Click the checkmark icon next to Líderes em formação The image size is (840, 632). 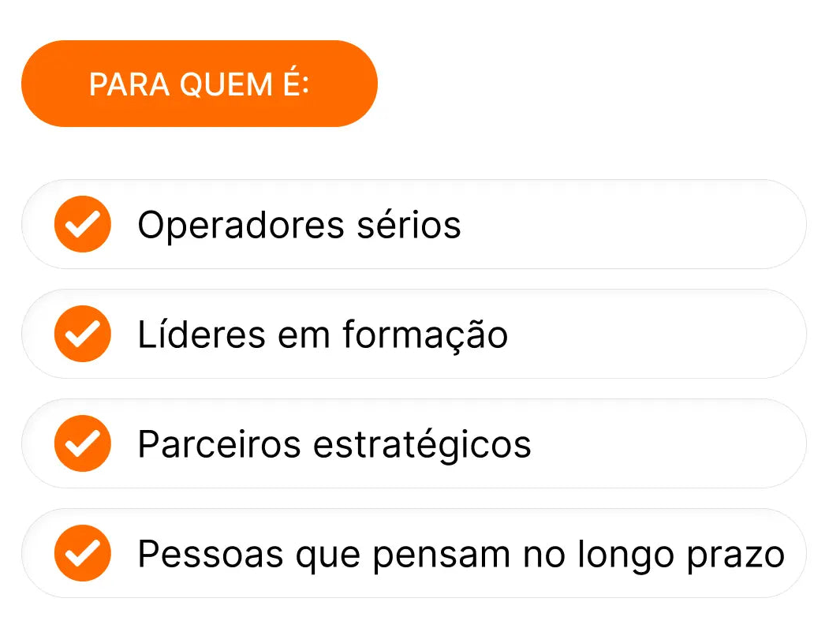pyautogui.click(x=82, y=334)
